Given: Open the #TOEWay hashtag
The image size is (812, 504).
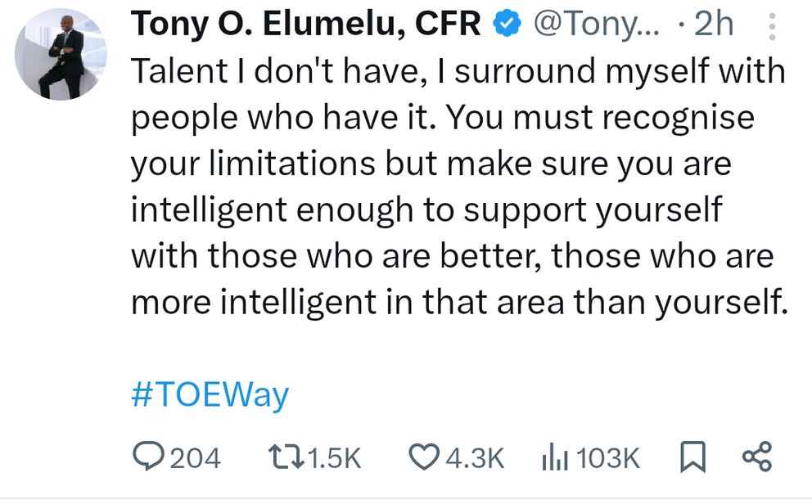Looking at the screenshot, I should 210,396.
